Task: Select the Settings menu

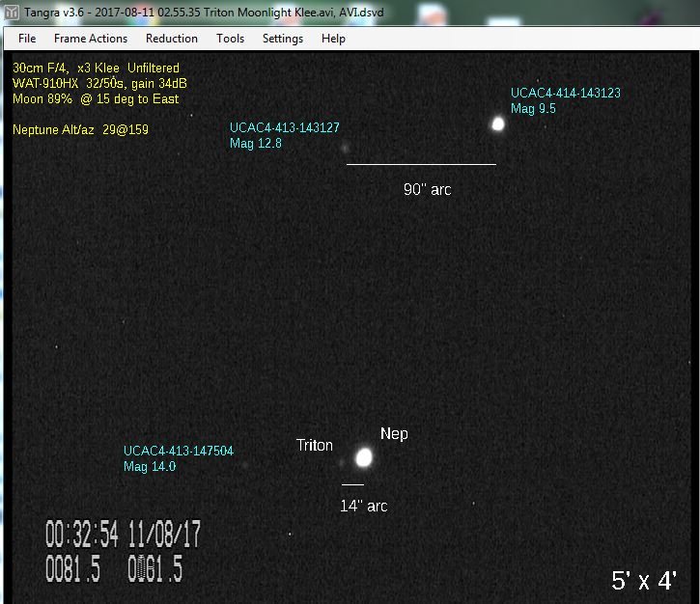Action: [283, 39]
